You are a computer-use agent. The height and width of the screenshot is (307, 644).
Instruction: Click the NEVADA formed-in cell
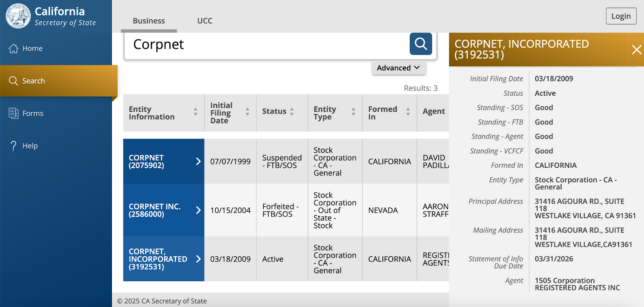390,210
